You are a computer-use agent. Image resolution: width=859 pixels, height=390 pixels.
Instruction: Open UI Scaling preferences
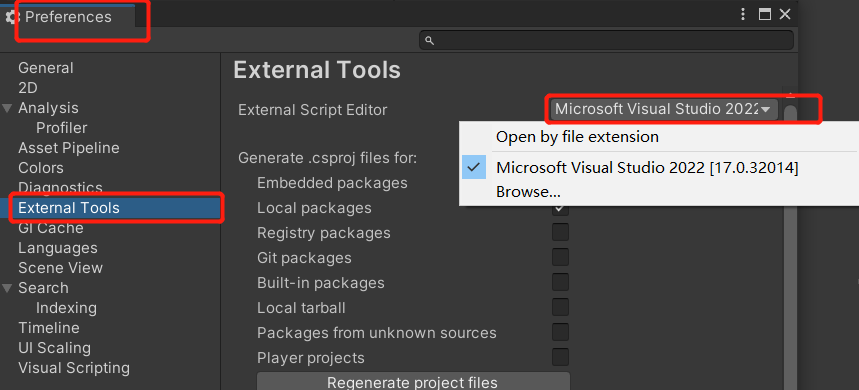tap(54, 348)
